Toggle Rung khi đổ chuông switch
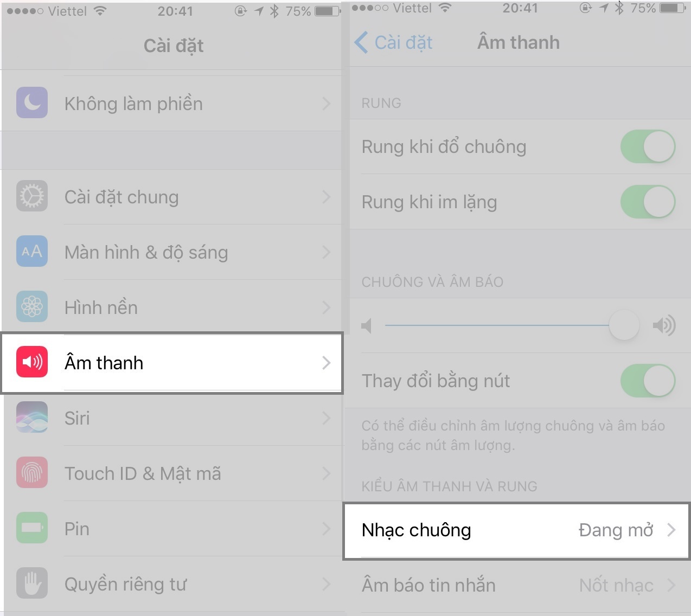The image size is (691, 616). pyautogui.click(x=648, y=146)
